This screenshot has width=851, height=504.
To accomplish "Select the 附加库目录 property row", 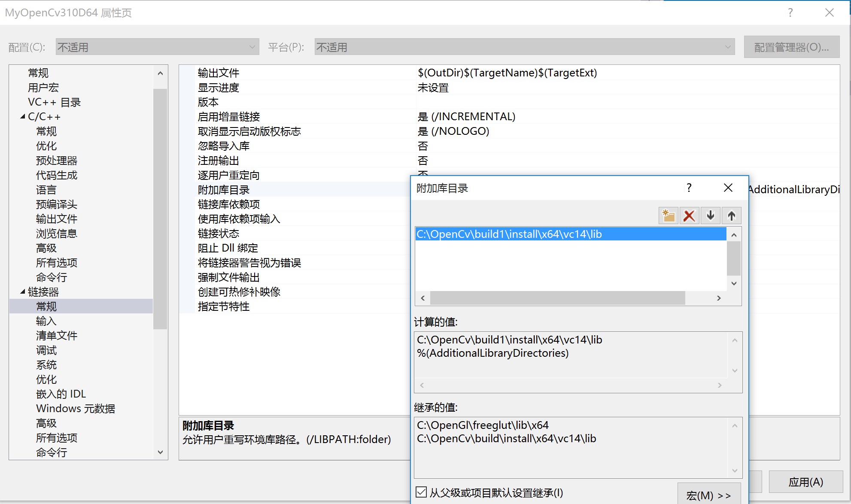I will pyautogui.click(x=295, y=190).
